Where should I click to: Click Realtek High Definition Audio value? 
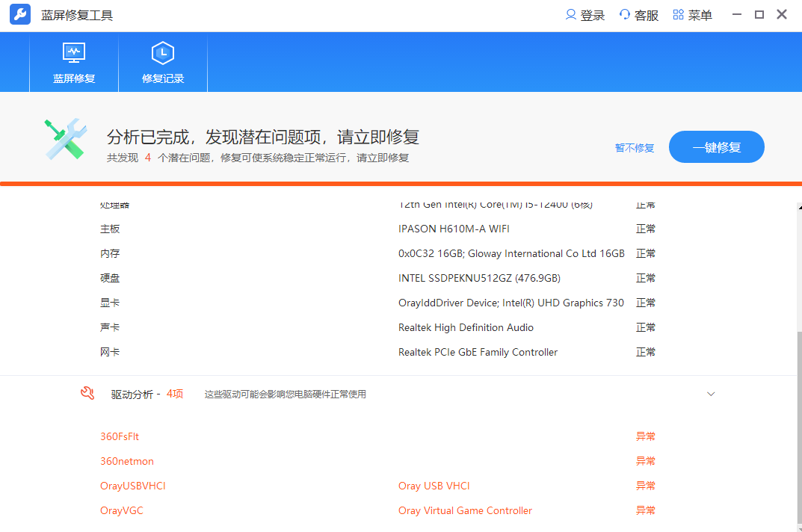466,327
